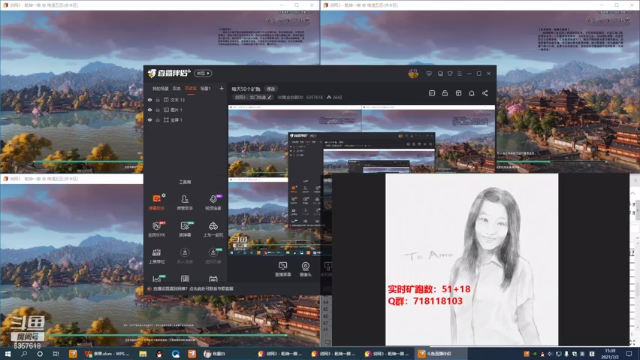Screen dimensions: 640x360
Task: Click the pill button next to app logo
Action: point(203,73)
